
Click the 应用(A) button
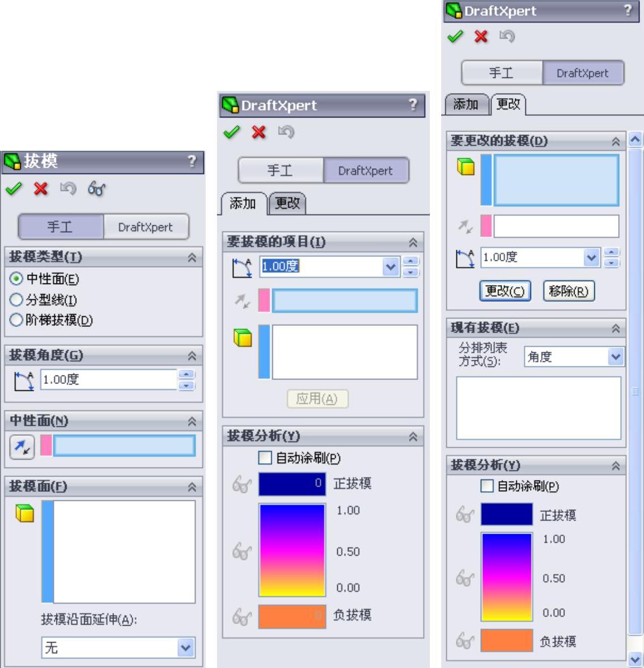click(317, 399)
